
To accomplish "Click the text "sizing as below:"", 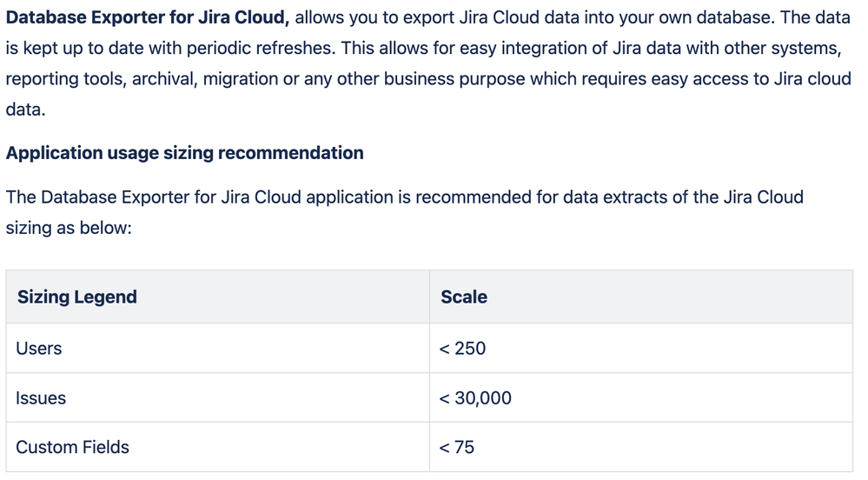I will pos(69,228).
